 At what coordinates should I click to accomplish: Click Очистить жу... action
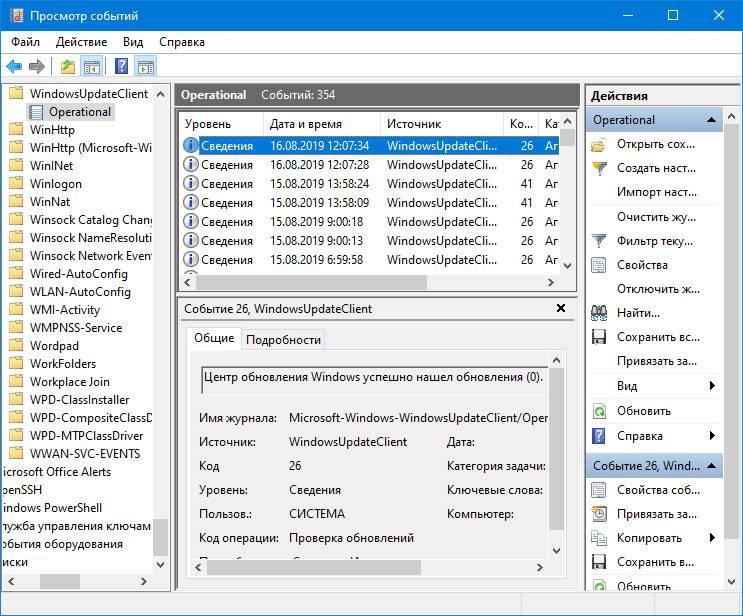click(656, 217)
